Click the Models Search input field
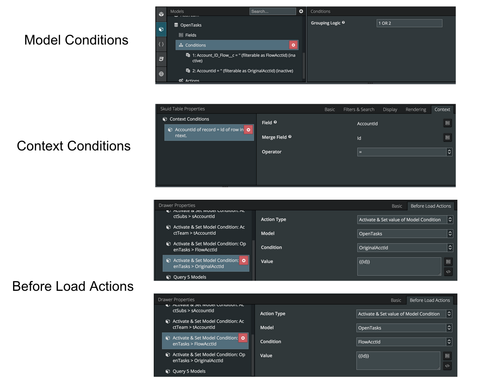 coord(272,11)
